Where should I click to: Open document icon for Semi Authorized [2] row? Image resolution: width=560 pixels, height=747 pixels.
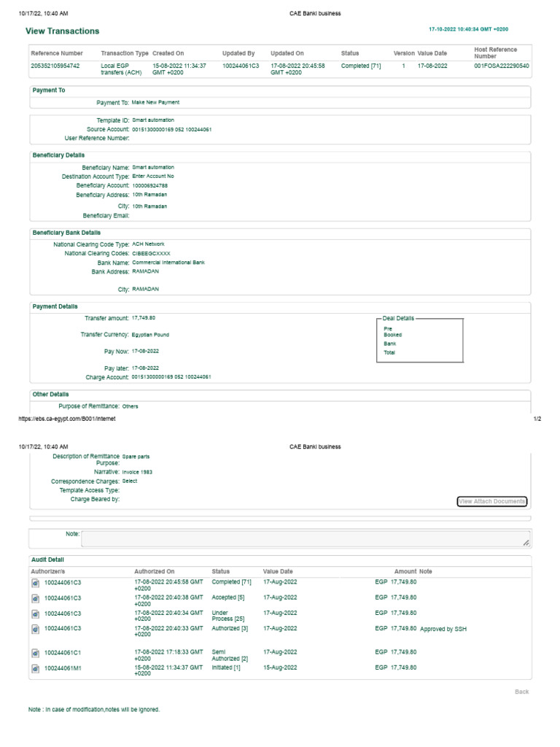(x=35, y=653)
